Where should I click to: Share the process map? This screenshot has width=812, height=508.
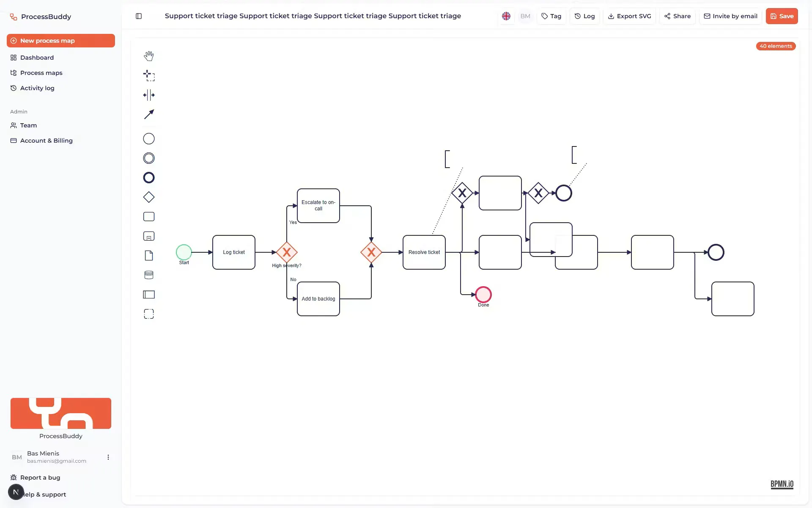click(x=677, y=16)
